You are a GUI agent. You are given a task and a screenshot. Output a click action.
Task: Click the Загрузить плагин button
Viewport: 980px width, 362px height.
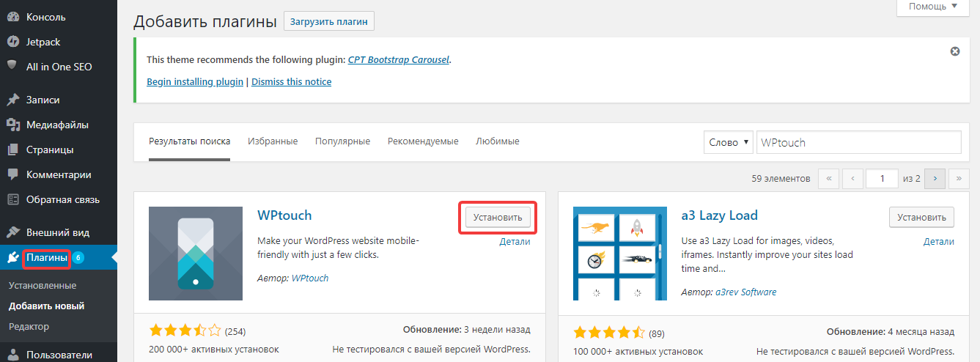click(329, 21)
